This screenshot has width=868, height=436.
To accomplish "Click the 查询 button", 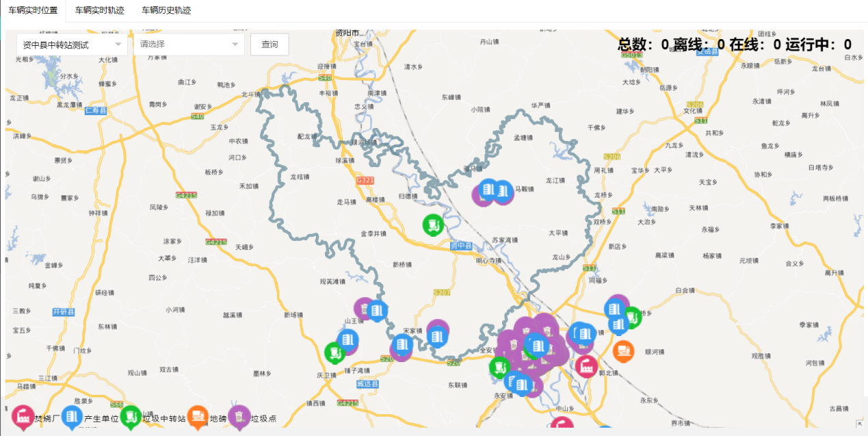I will click(x=269, y=44).
